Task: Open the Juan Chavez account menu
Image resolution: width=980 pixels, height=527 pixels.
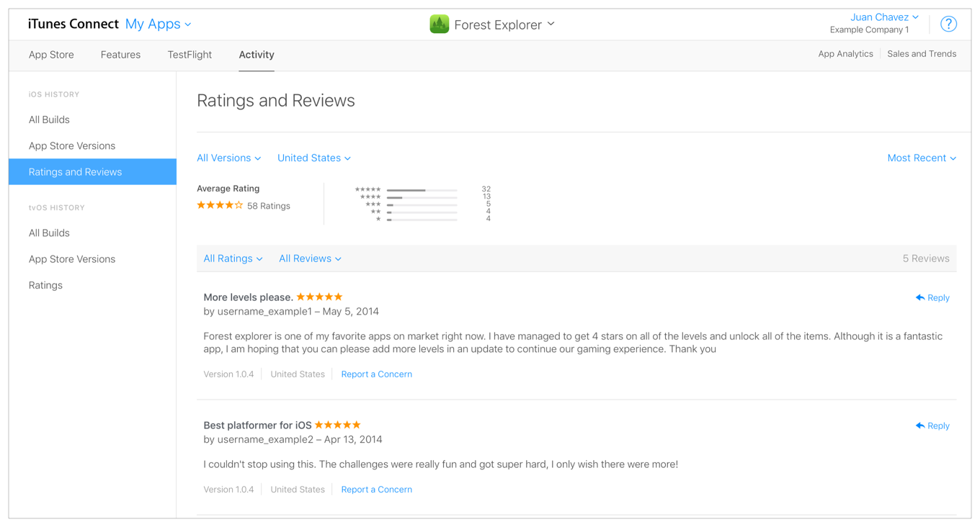Action: 884,17
